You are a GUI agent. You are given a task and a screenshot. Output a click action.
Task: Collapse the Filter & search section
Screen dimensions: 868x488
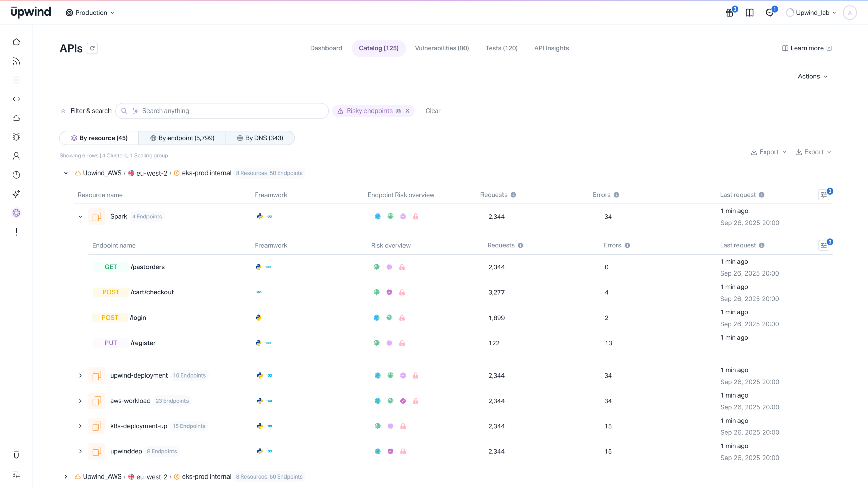tap(63, 111)
